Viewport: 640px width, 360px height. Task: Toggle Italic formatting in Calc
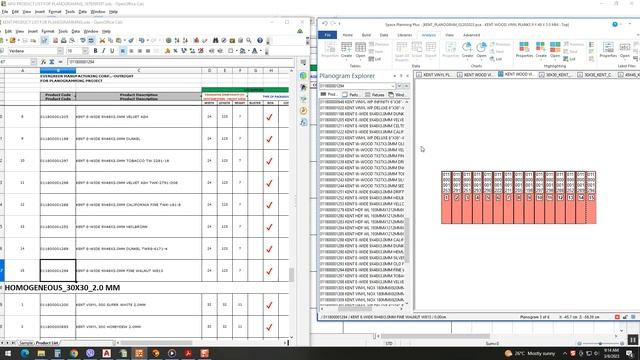click(x=103, y=51)
